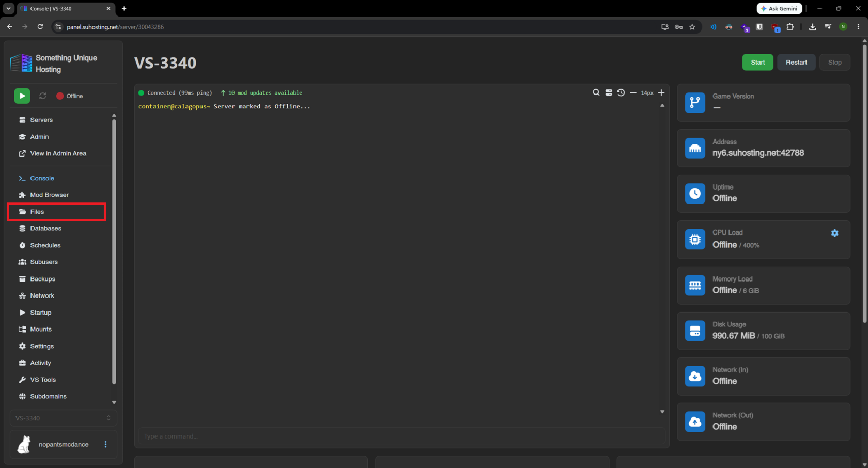Click the sidebar scroll down arrow
Screen dimensions: 868x468
click(x=114, y=402)
